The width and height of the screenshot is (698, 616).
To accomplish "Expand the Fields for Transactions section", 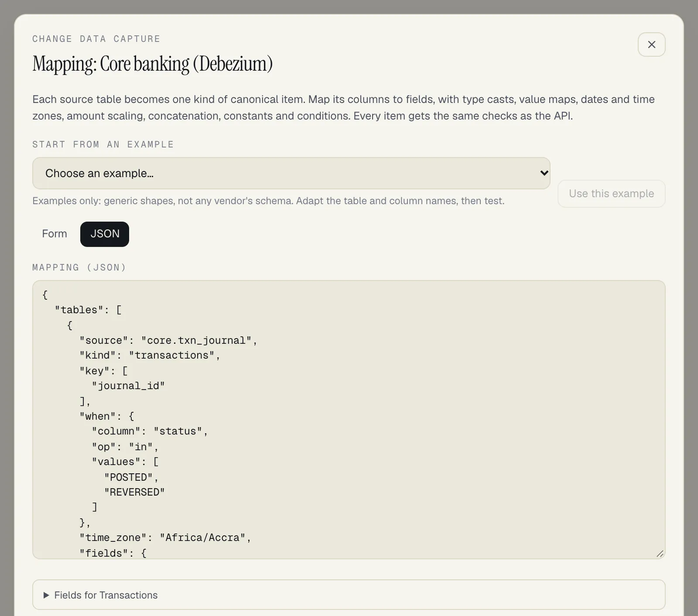I will click(349, 595).
